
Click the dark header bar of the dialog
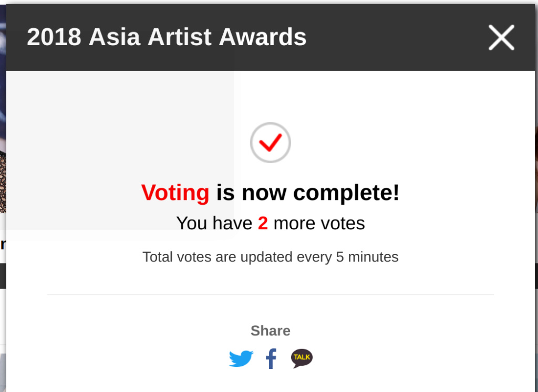coord(271,37)
